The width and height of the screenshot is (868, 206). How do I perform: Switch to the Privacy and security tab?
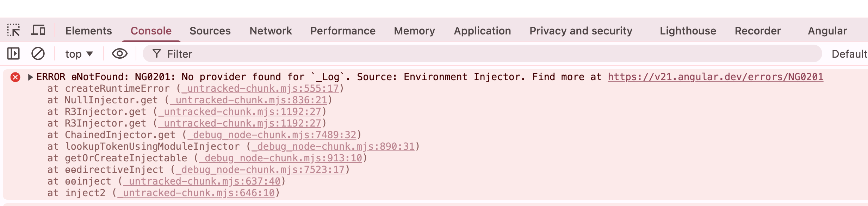[x=581, y=31]
